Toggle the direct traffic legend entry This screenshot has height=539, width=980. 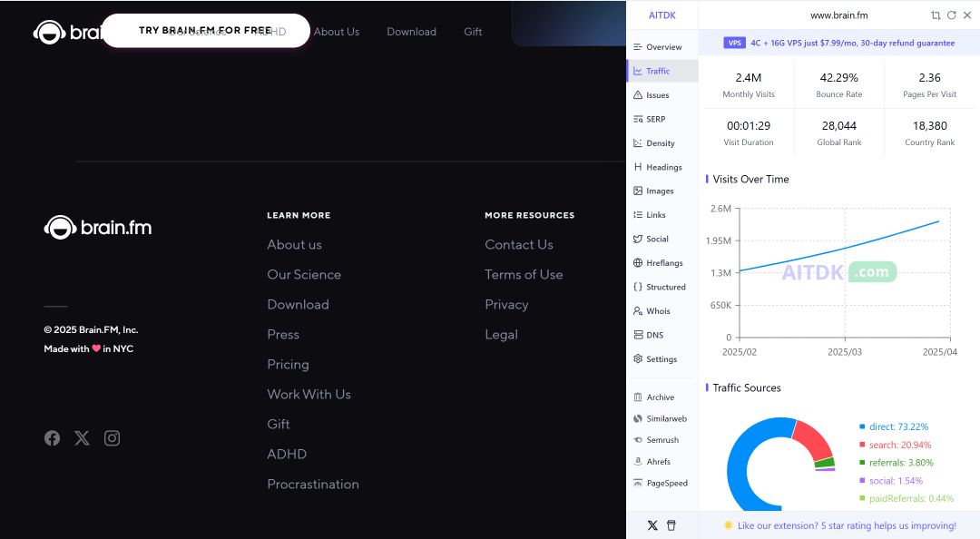pos(894,426)
